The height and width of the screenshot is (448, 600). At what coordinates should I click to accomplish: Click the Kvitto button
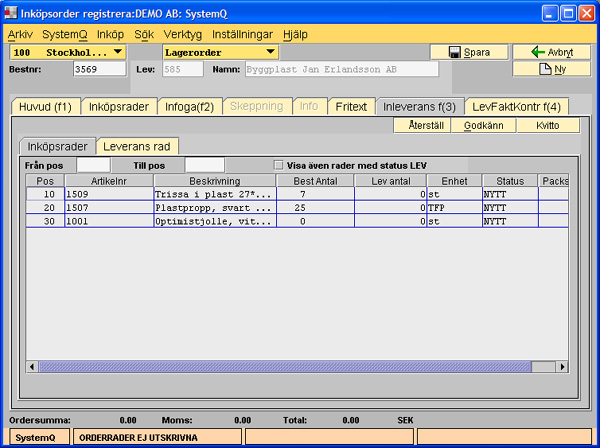click(x=548, y=125)
